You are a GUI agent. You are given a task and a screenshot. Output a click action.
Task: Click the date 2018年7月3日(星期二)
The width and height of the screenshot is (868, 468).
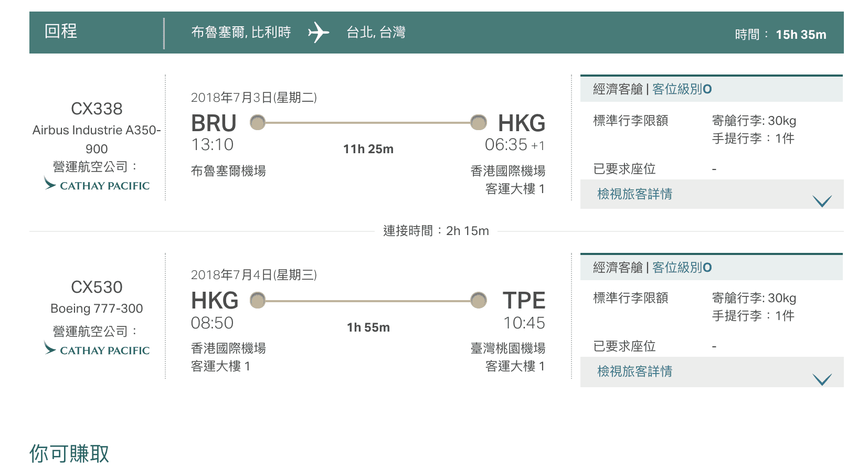point(254,98)
